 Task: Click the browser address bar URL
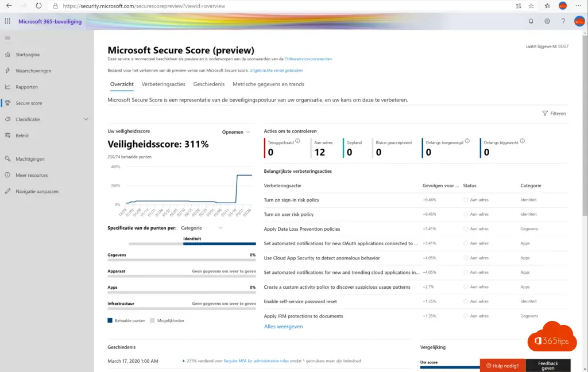click(144, 6)
